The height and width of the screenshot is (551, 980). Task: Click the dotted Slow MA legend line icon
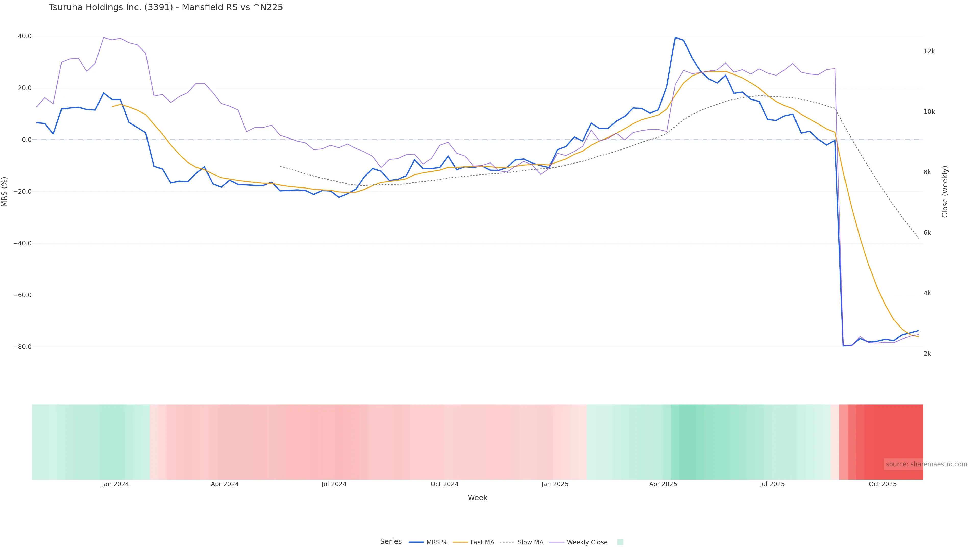point(507,542)
